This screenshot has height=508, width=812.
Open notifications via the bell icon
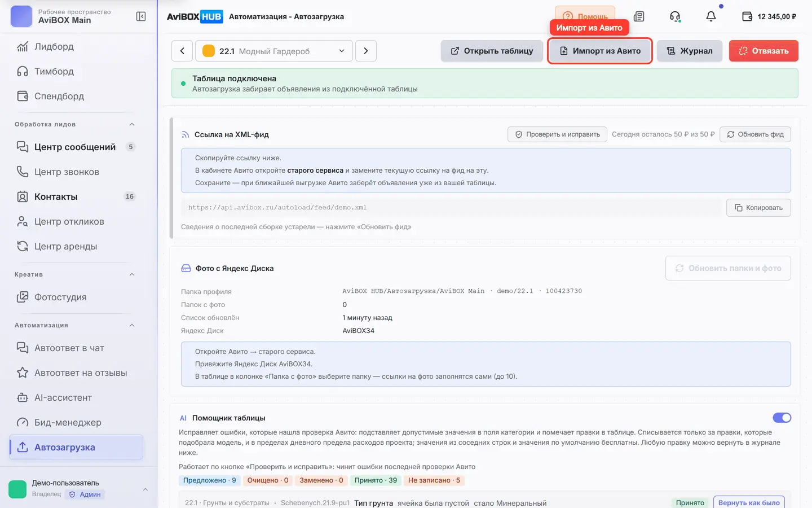click(711, 16)
